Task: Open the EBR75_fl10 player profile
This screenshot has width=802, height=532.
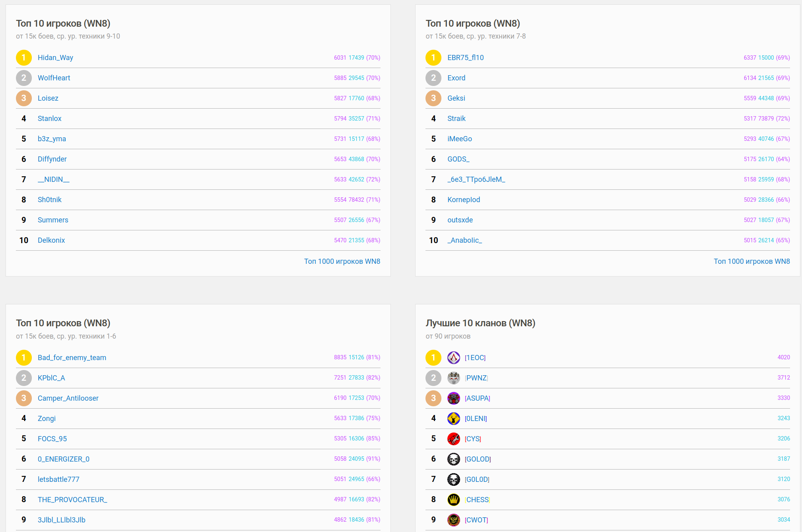Action: [x=465, y=58]
